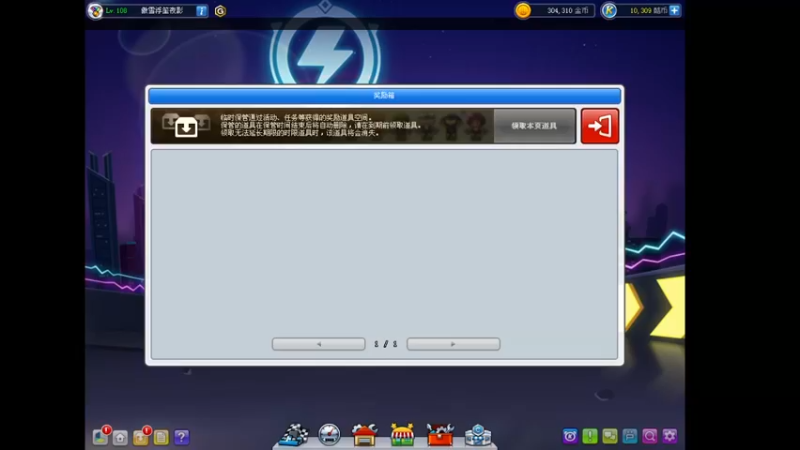This screenshot has width=800, height=450.
Task: Click the 304,310 gold balance text
Action: 567,10
